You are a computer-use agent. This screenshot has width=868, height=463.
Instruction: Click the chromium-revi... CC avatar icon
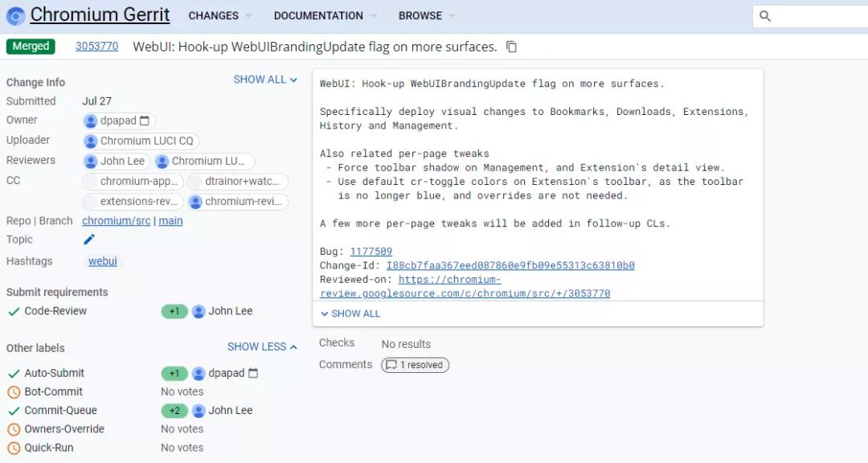pyautogui.click(x=196, y=202)
